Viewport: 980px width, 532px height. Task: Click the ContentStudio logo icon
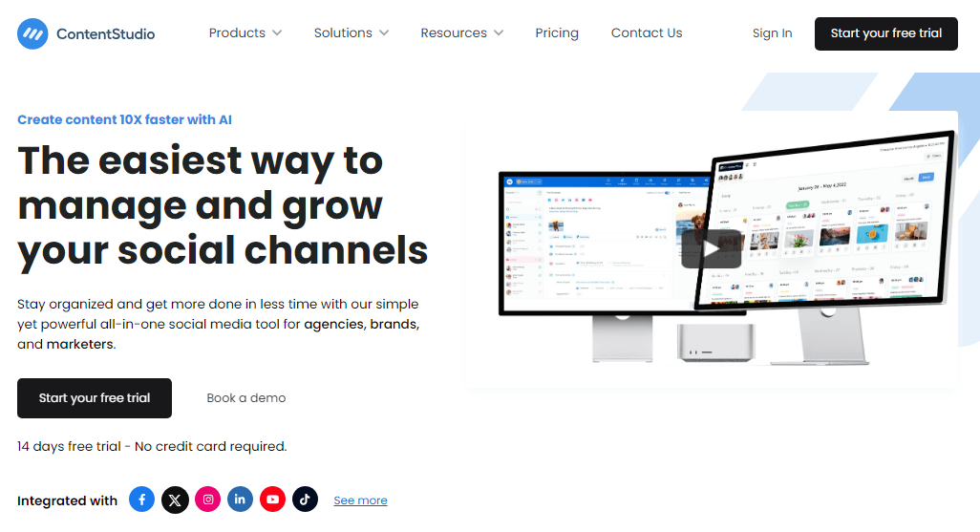32,33
